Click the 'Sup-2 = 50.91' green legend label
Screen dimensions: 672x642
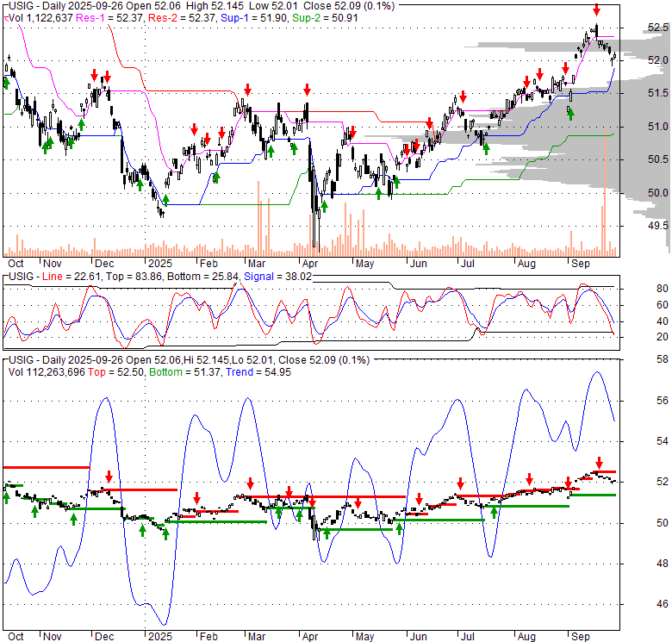[x=325, y=18]
